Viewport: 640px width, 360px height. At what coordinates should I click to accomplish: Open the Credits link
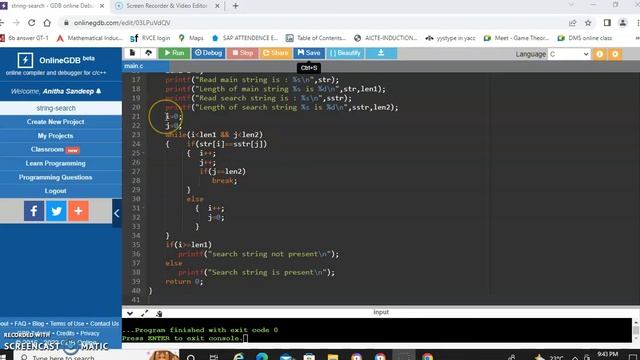(x=65, y=333)
